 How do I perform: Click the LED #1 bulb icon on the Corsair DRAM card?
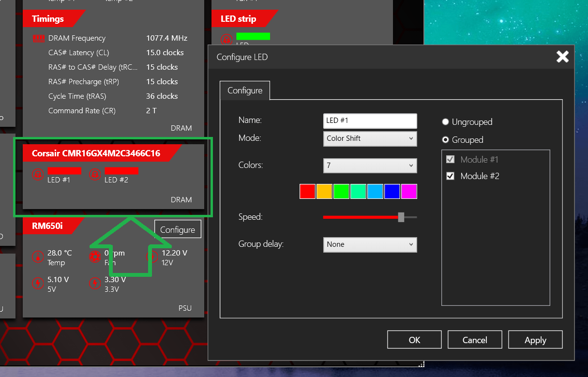(38, 175)
